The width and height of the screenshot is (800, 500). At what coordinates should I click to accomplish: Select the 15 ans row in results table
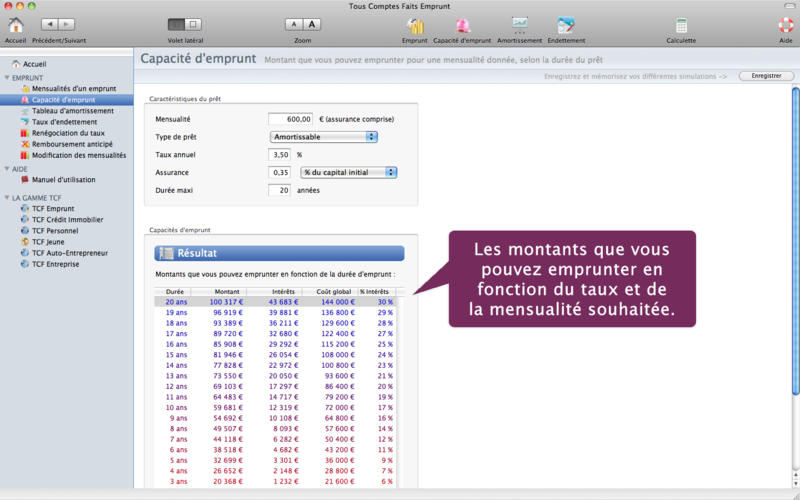pos(275,355)
